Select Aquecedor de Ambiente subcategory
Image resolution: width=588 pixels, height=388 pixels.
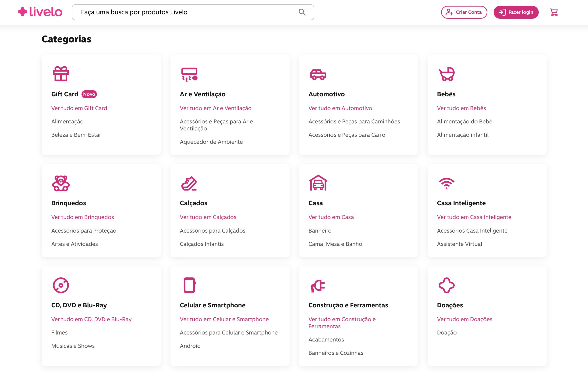211,142
